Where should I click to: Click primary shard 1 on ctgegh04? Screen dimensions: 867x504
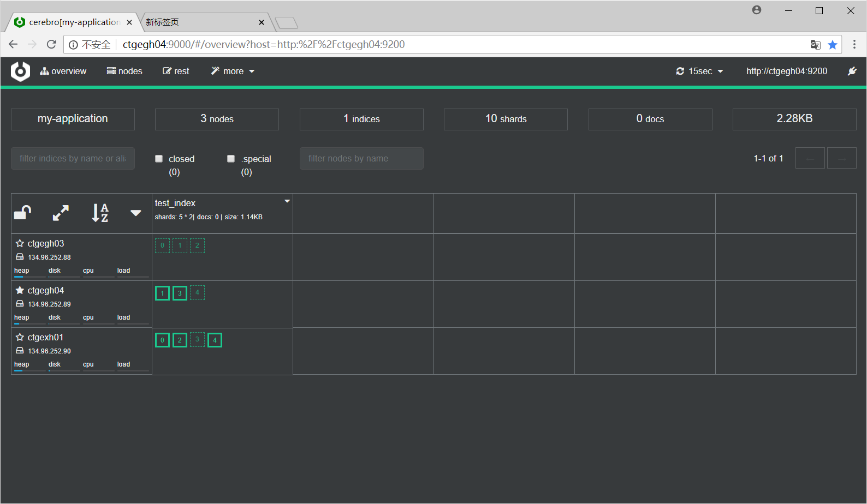[162, 293]
